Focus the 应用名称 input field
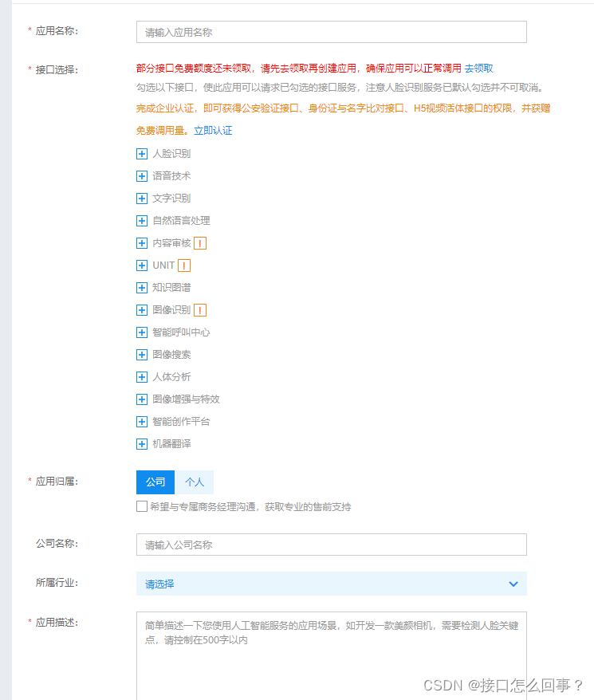 332,32
